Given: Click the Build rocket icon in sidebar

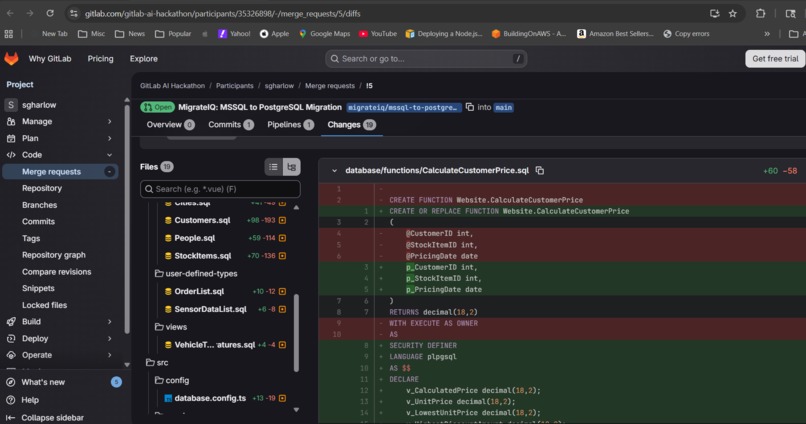Looking at the screenshot, I should (11, 322).
